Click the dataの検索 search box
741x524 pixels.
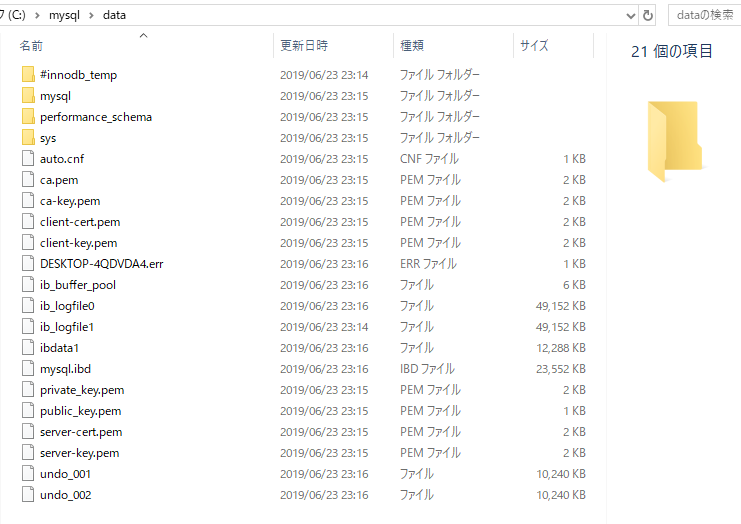pyautogui.click(x=704, y=15)
